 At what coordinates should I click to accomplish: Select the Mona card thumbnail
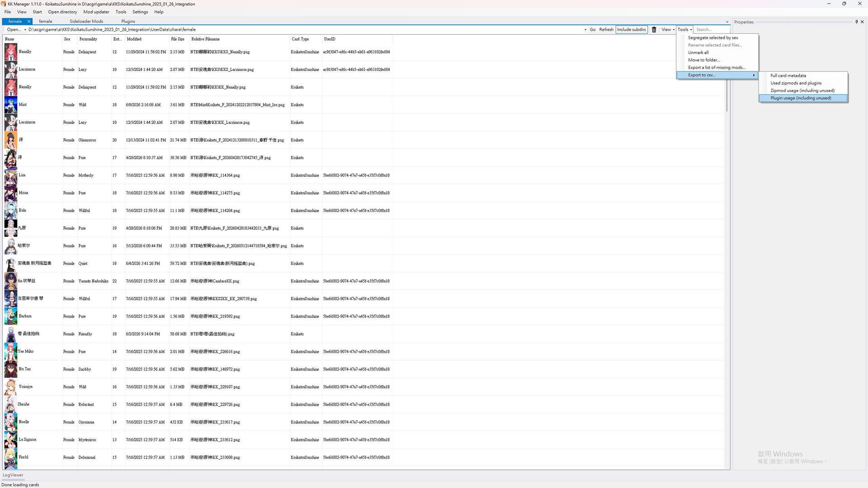11,193
